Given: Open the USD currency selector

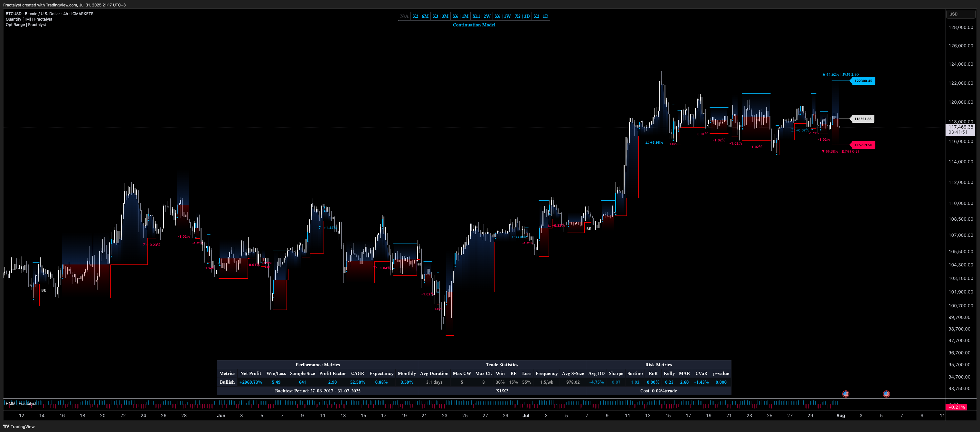Looking at the screenshot, I should click(960, 14).
